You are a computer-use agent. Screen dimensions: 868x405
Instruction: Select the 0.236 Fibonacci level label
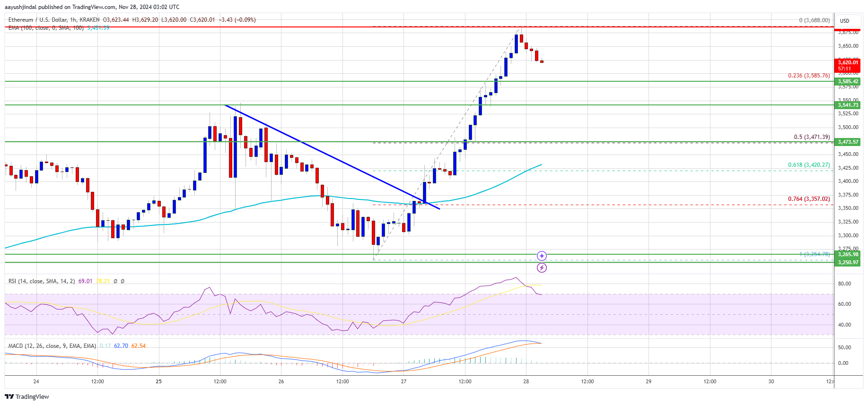pyautogui.click(x=809, y=76)
